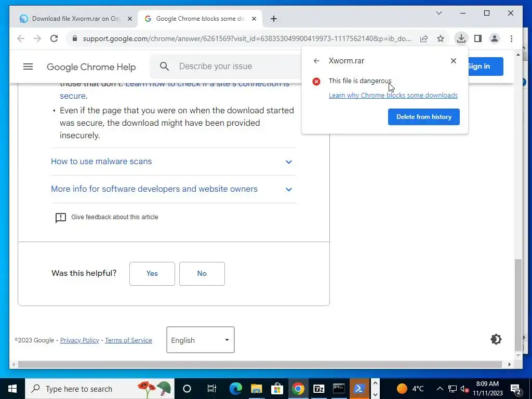The image size is (532, 399).
Task: Open Chrome three-dot menu
Action: tap(511, 38)
